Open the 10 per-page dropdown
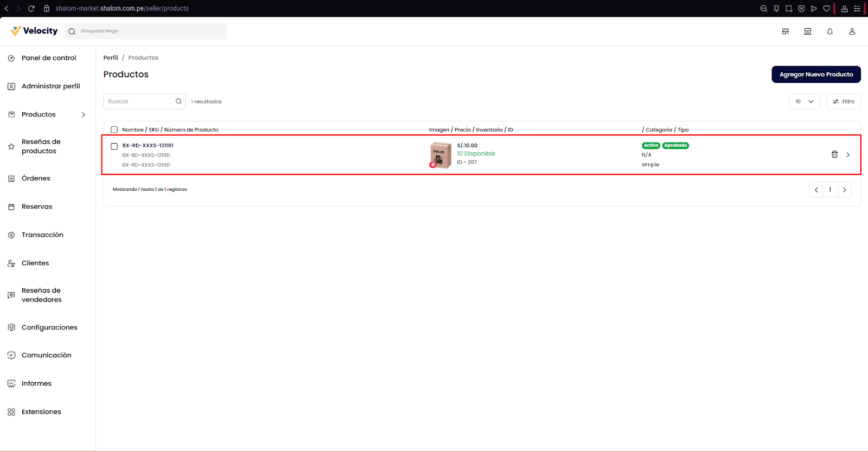868x452 pixels. click(x=804, y=101)
